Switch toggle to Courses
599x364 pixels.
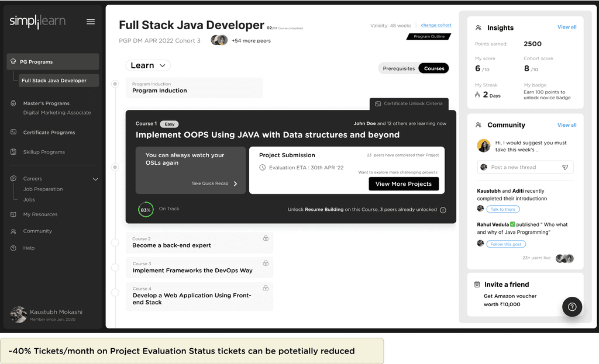coord(434,68)
